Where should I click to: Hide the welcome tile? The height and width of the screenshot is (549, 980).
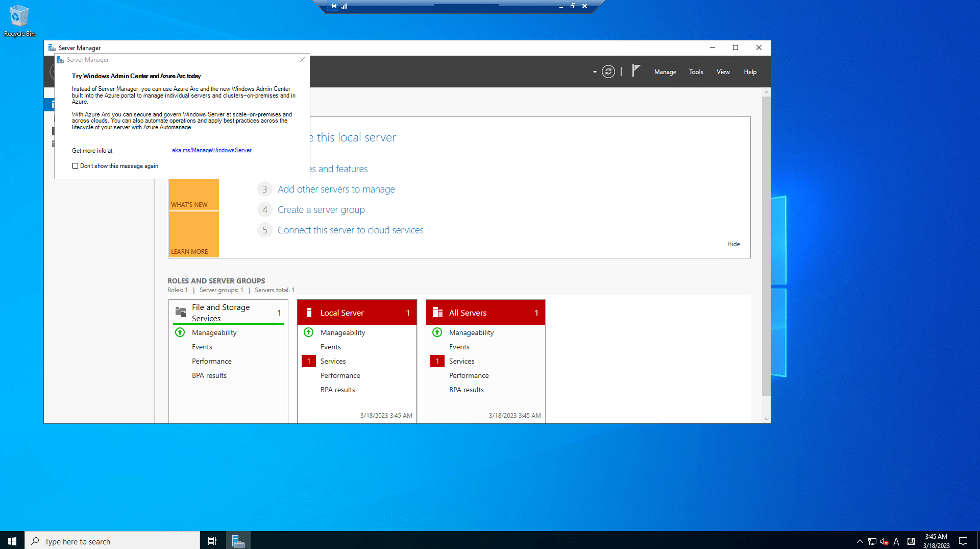tap(733, 244)
